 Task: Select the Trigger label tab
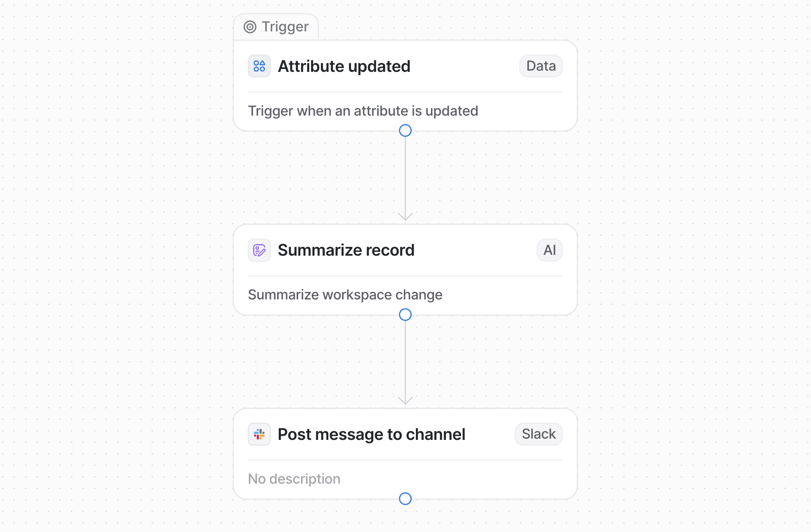tap(275, 26)
